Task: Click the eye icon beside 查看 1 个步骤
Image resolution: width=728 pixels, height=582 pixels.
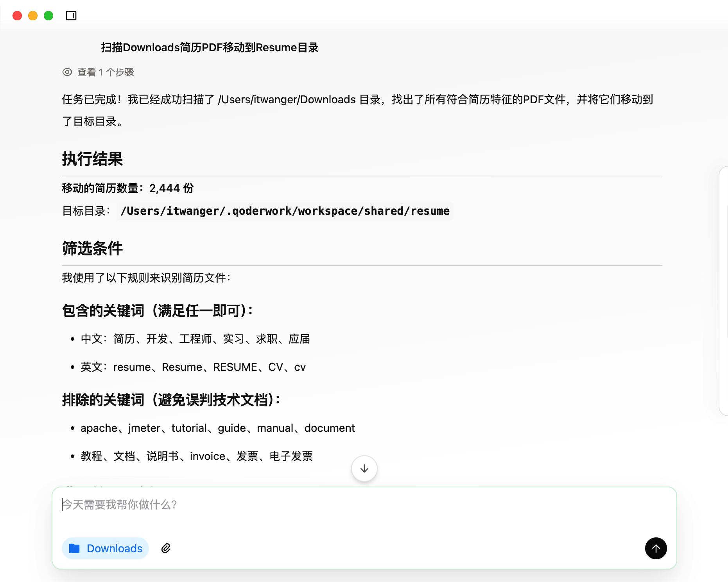Action: (67, 72)
